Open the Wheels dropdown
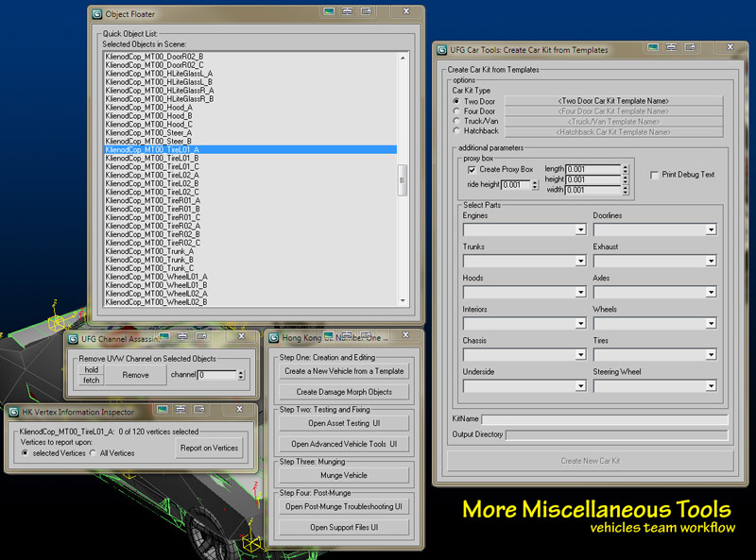This screenshot has width=756, height=560. point(712,323)
